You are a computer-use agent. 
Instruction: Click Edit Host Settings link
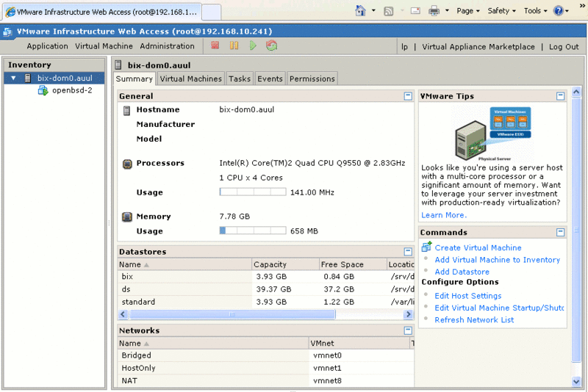468,295
